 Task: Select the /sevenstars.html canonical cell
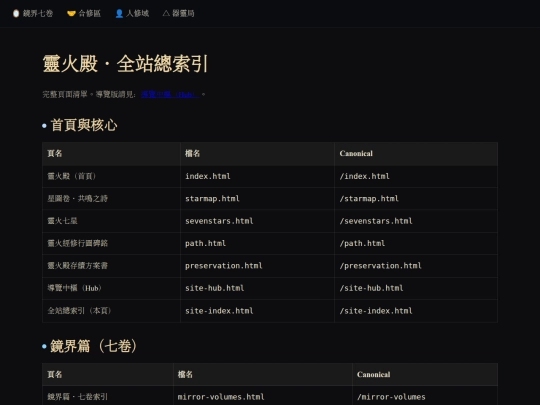(x=416, y=221)
